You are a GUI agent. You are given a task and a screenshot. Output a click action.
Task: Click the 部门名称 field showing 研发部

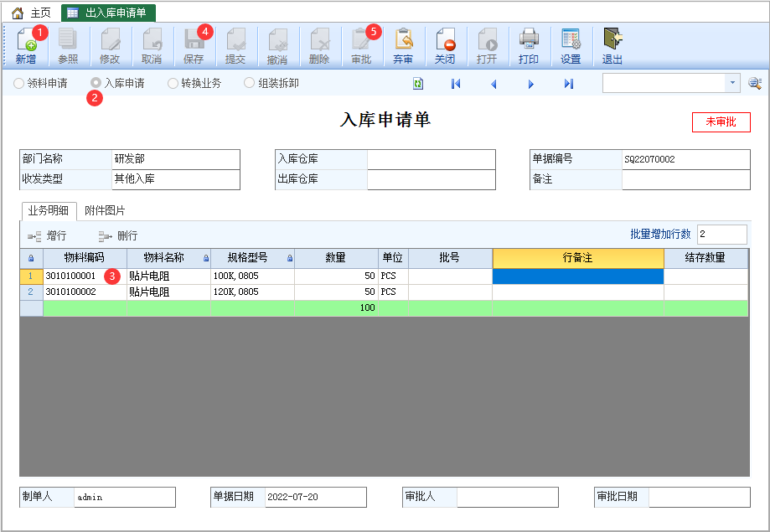coord(176,159)
